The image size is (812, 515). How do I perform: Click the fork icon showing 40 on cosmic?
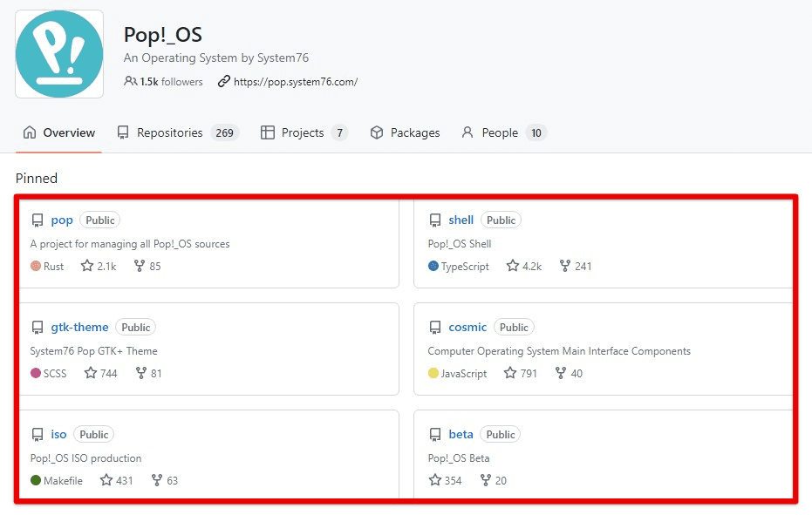pos(560,373)
